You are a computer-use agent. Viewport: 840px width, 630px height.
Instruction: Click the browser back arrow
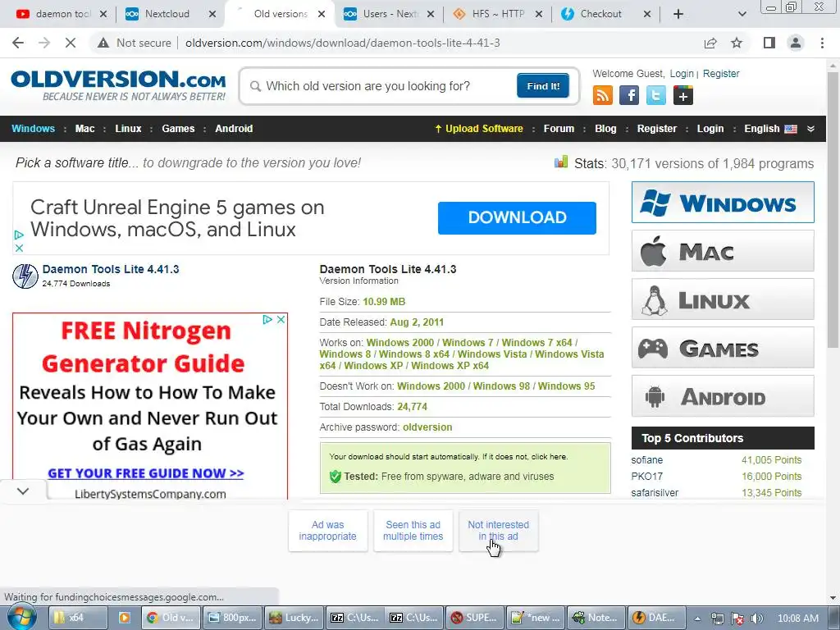[18, 43]
